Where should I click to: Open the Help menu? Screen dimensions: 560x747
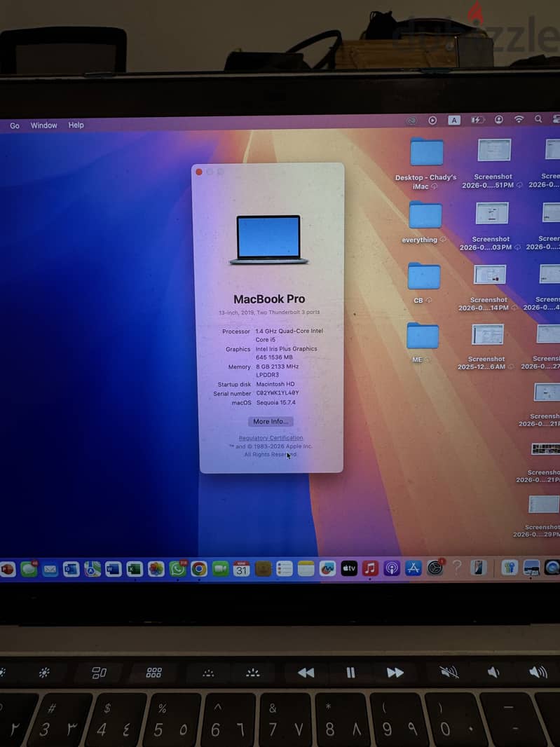[x=76, y=125]
